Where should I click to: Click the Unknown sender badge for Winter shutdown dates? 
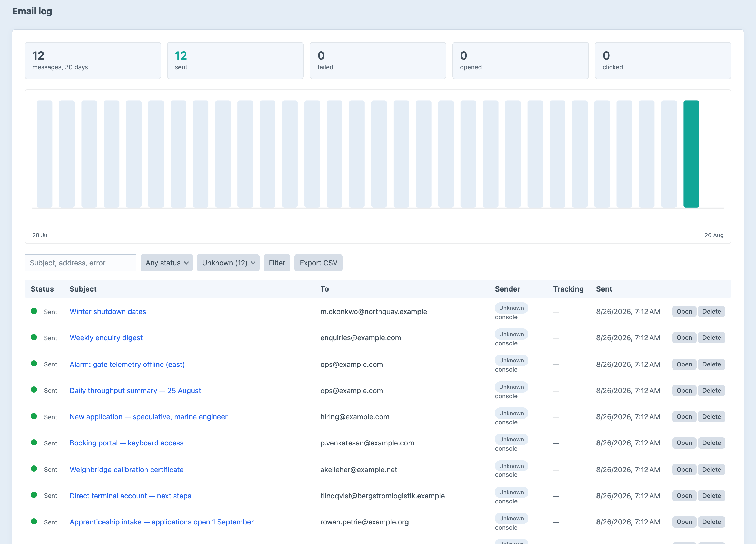pyautogui.click(x=511, y=308)
